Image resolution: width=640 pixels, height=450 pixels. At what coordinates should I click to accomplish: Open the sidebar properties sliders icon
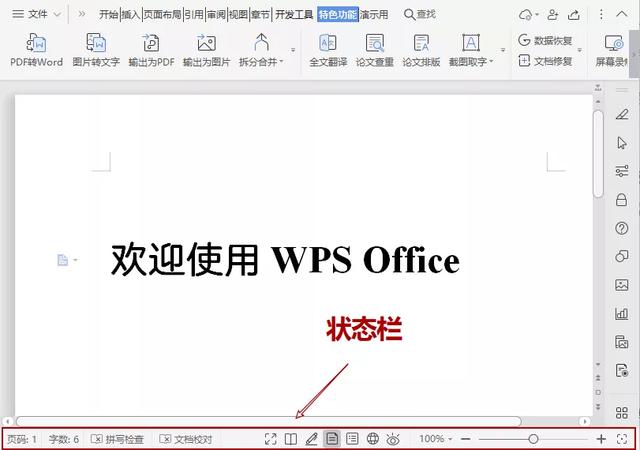click(622, 171)
